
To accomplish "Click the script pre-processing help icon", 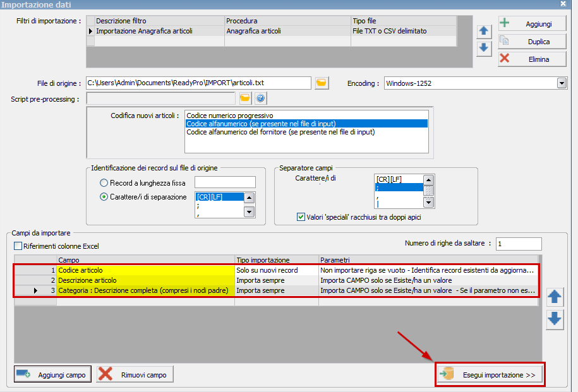I will click(x=260, y=98).
